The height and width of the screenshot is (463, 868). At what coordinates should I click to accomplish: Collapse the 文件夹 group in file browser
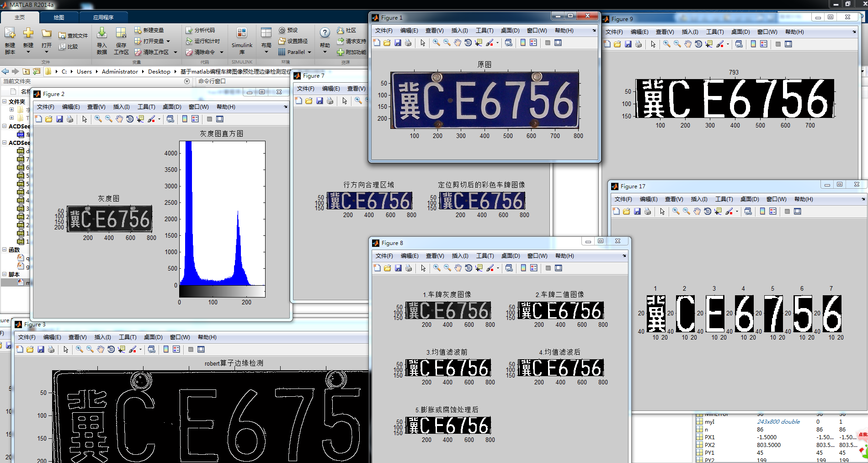coord(5,101)
